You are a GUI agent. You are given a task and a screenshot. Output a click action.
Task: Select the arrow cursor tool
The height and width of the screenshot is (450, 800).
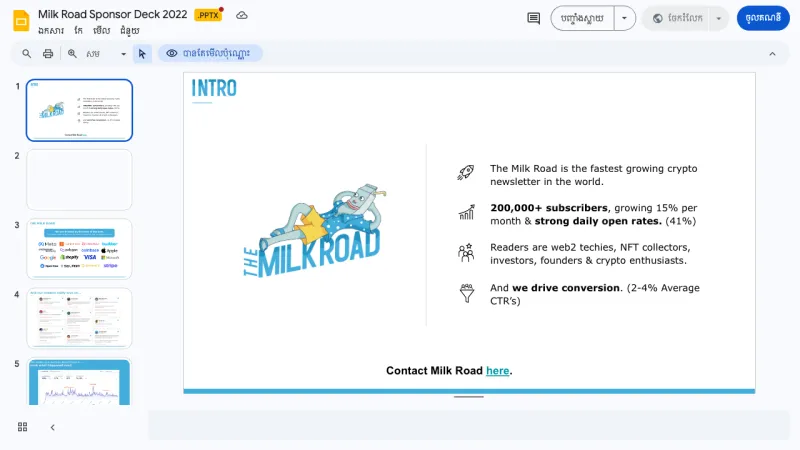click(142, 53)
